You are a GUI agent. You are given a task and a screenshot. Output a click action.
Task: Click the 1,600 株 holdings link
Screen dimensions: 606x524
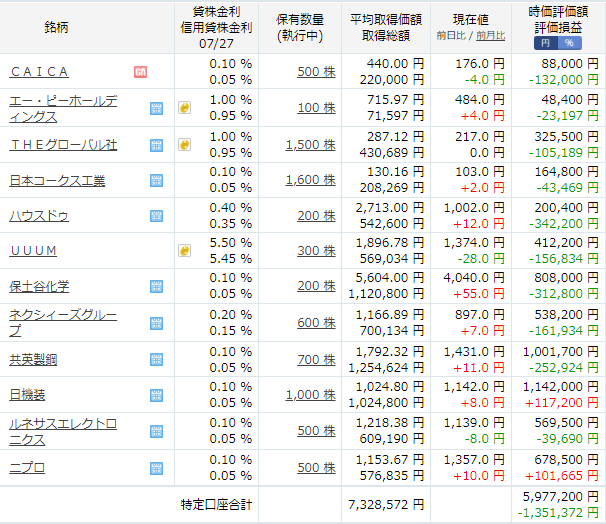coord(311,180)
